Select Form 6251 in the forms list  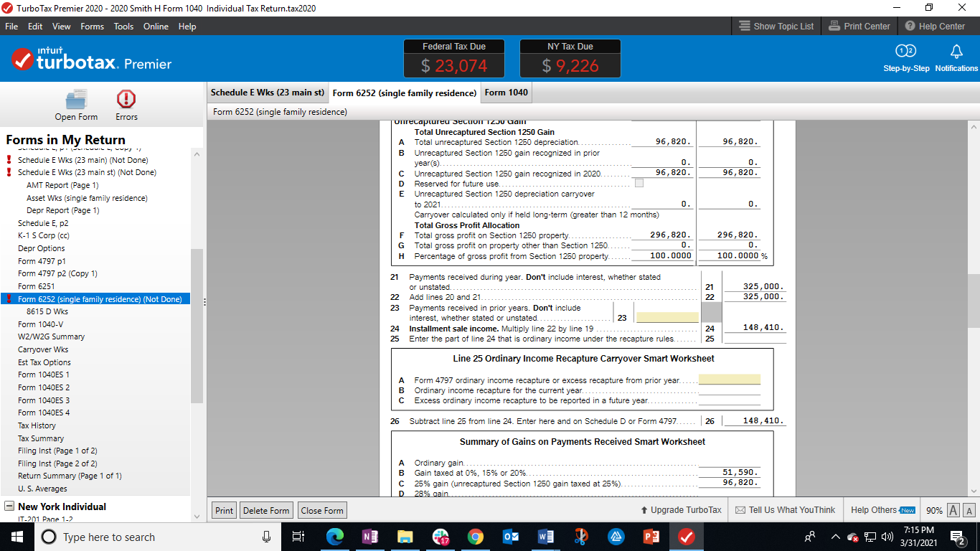tap(37, 286)
